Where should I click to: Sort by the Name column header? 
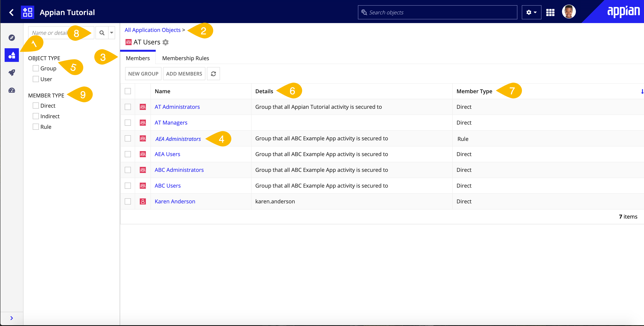[x=162, y=91]
